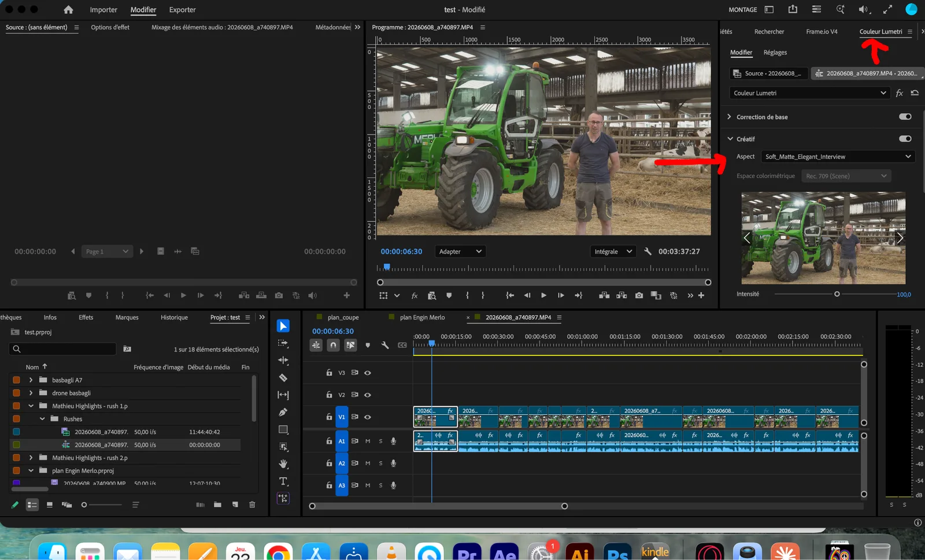Hide video track V2 output
The width and height of the screenshot is (925, 560).
pos(368,395)
